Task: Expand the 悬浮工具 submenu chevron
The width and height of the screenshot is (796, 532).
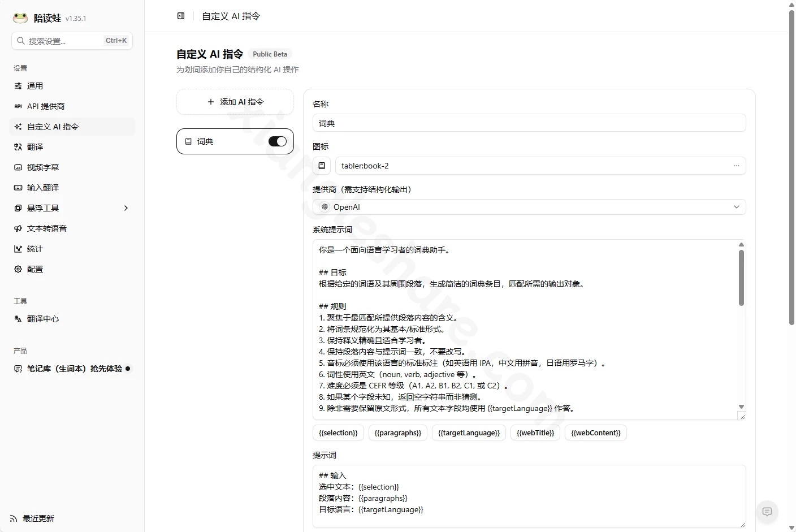Action: coord(126,208)
